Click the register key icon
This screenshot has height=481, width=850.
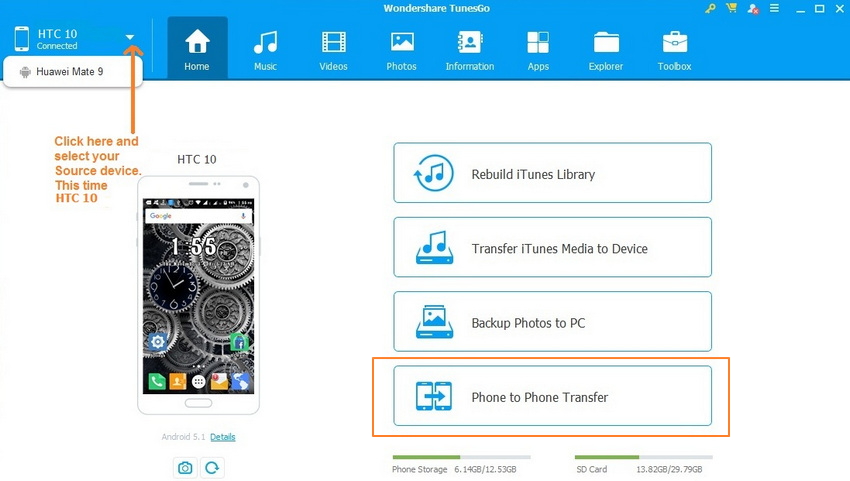pyautogui.click(x=711, y=9)
